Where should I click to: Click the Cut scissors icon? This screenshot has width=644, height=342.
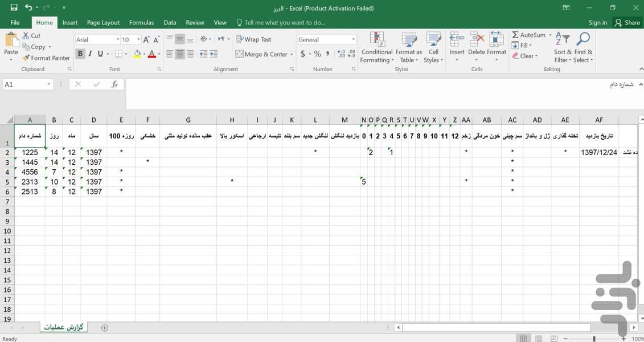[x=26, y=36]
